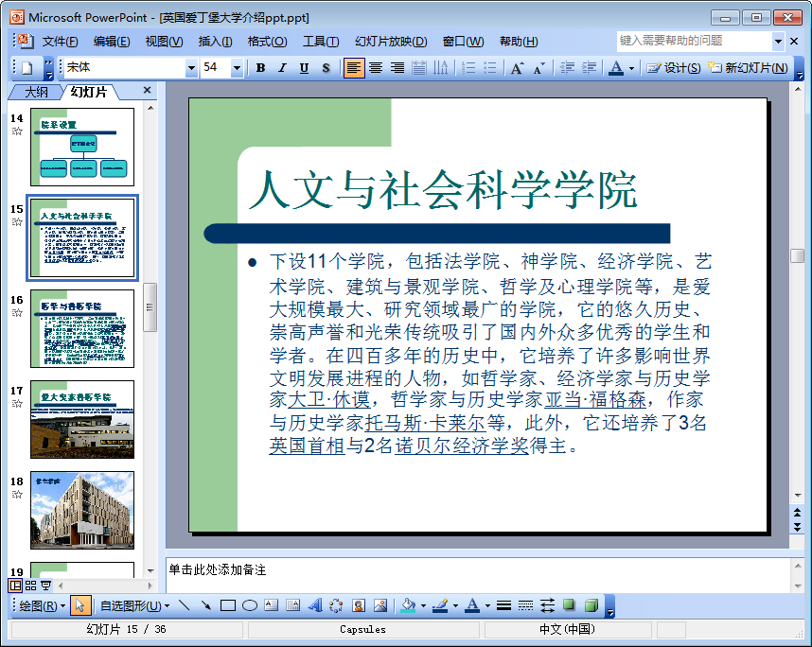Insert WordArt from drawing toolbar

[315, 605]
